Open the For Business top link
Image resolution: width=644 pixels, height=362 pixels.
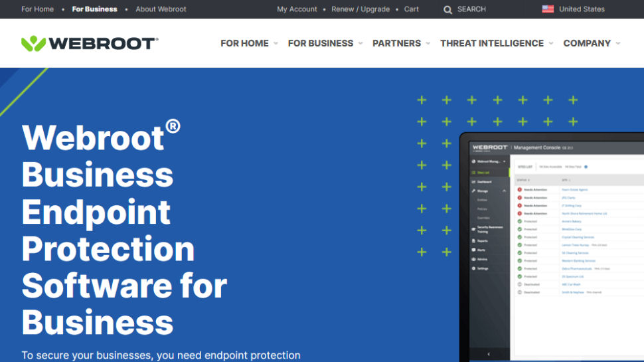[x=94, y=9]
